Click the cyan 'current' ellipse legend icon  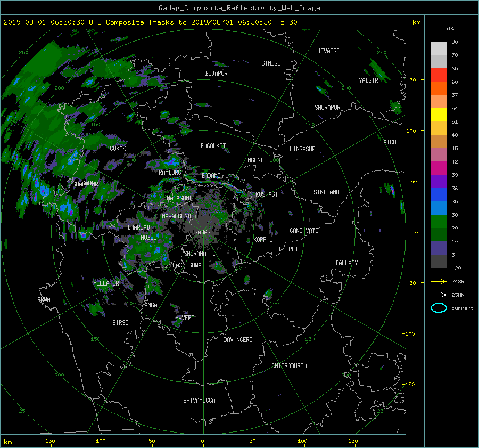pos(439,308)
